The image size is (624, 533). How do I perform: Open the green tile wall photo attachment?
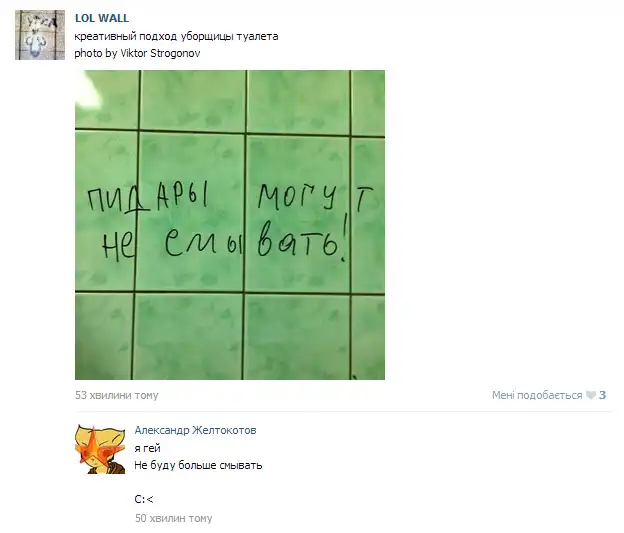pos(230,225)
